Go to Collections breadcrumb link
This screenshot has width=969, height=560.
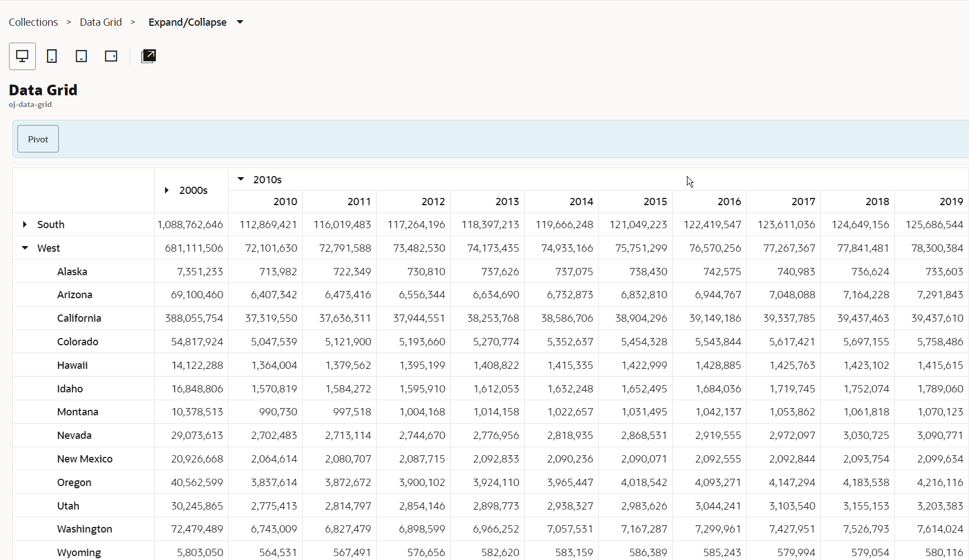pos(33,22)
